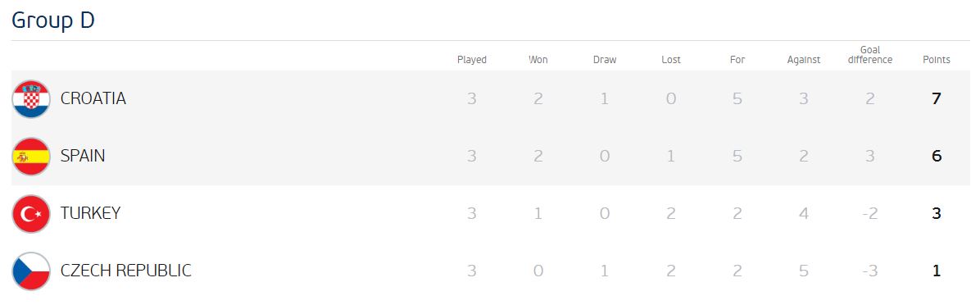Screen dimensions: 980x305
Task: Open the SPAIN team link
Action: [83, 156]
